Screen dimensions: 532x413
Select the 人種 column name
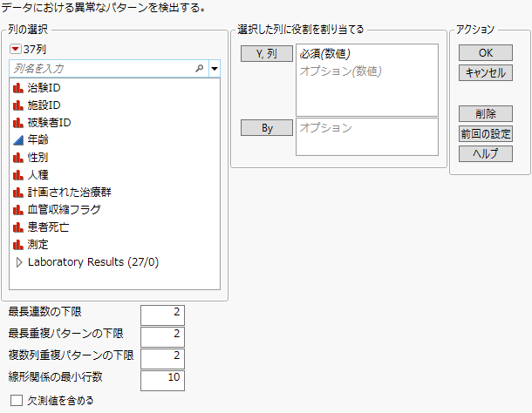click(38, 174)
